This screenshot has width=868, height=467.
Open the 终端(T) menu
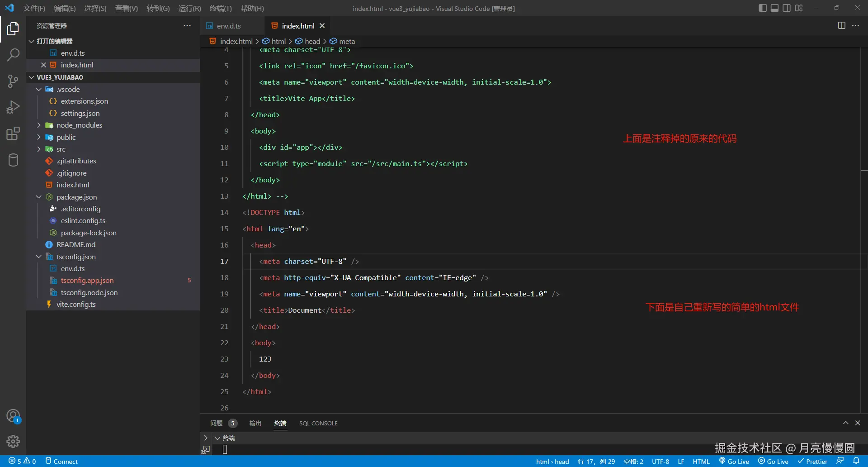[220, 9]
